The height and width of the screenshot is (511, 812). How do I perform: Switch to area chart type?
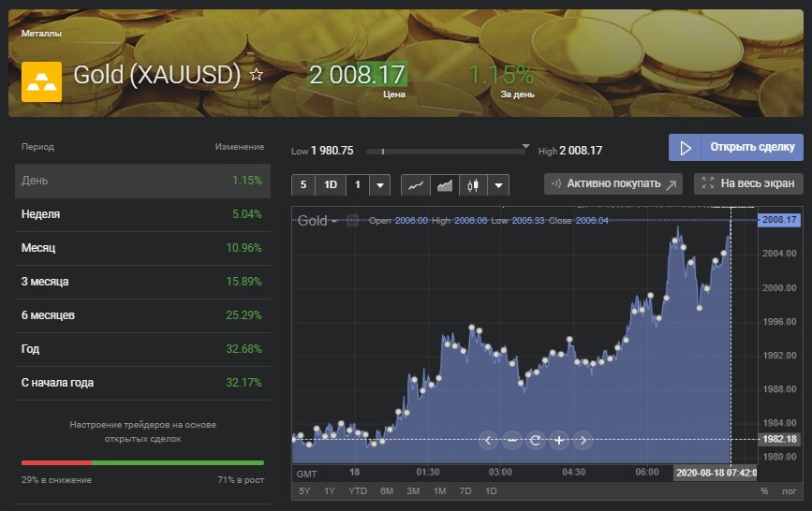click(x=445, y=184)
